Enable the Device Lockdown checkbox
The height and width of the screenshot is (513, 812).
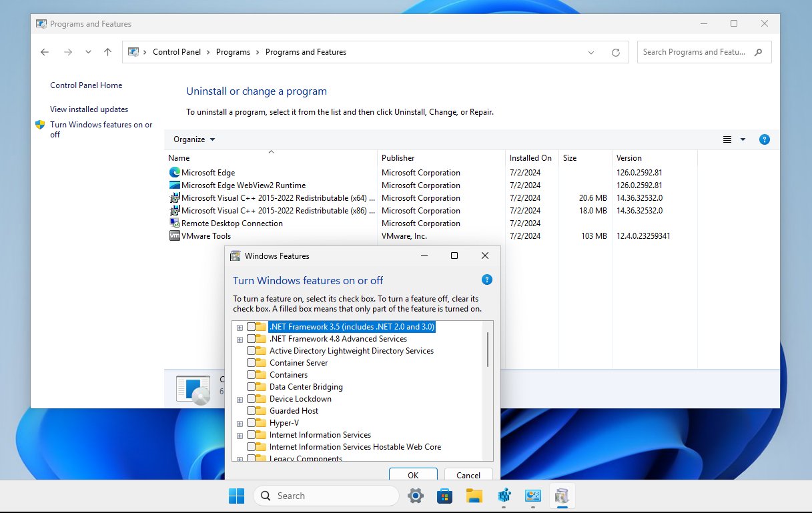tap(251, 399)
